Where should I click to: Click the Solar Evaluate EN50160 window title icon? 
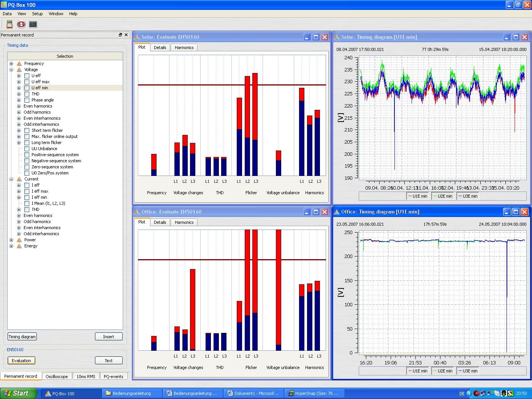click(x=137, y=37)
